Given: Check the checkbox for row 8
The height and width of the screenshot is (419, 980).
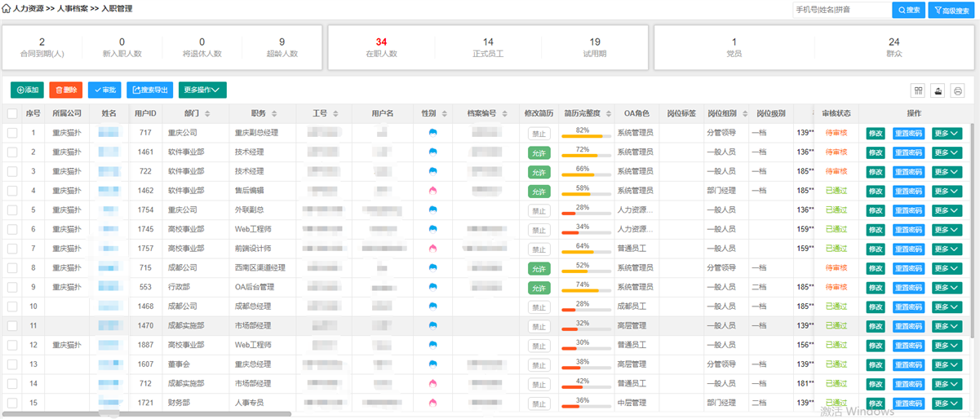Looking at the screenshot, I should pyautogui.click(x=12, y=267).
